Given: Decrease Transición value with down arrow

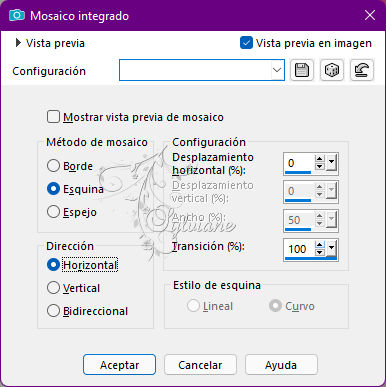Looking at the screenshot, I should click(x=320, y=252).
